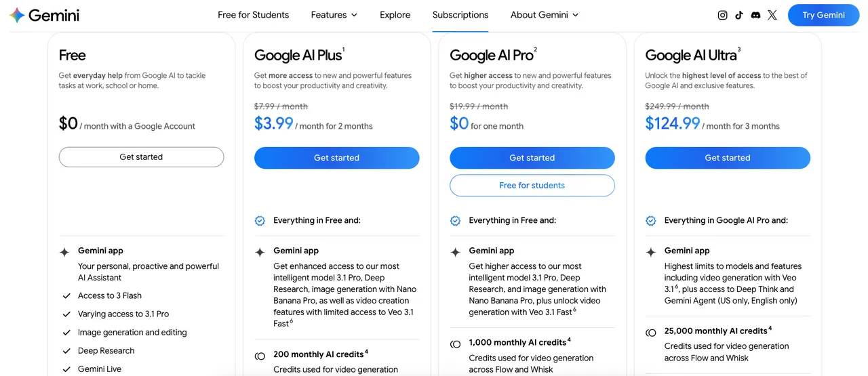Select the Subscriptions tab

(460, 15)
